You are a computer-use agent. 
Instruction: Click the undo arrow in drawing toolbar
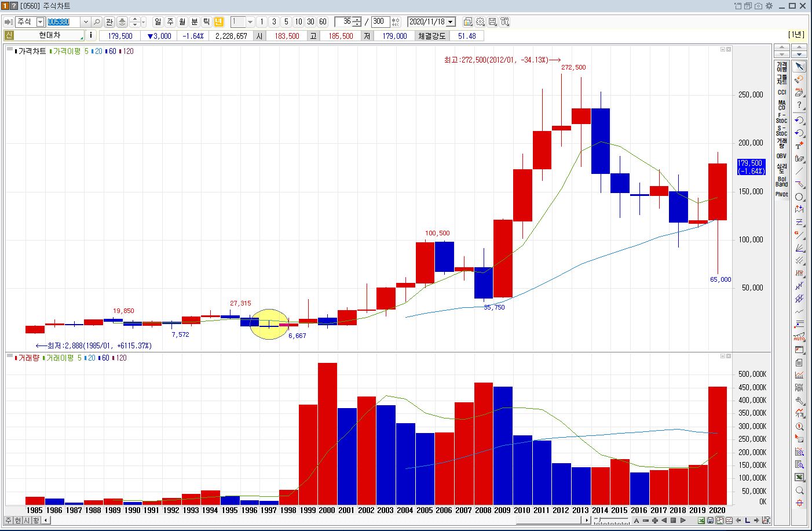[x=799, y=120]
